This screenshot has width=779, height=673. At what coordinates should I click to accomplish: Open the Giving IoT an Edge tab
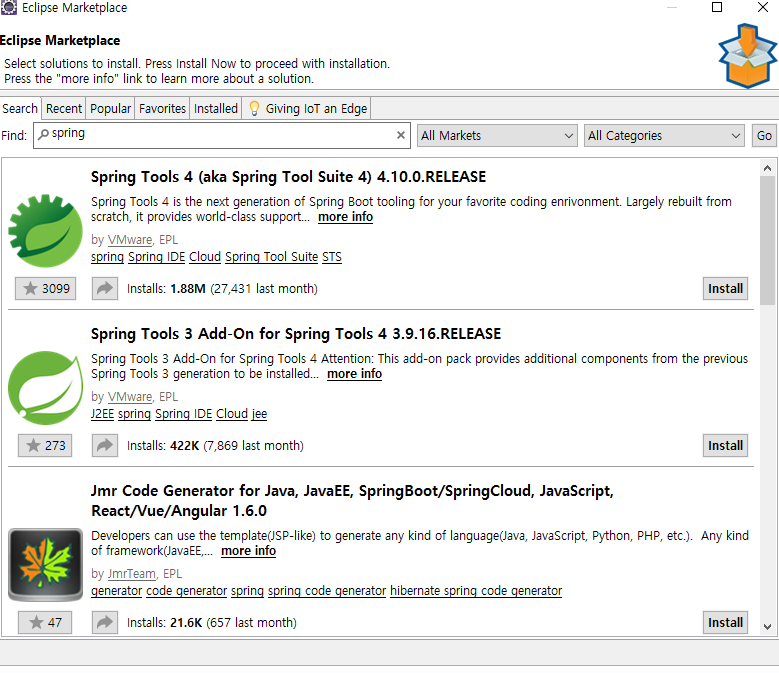coord(307,108)
